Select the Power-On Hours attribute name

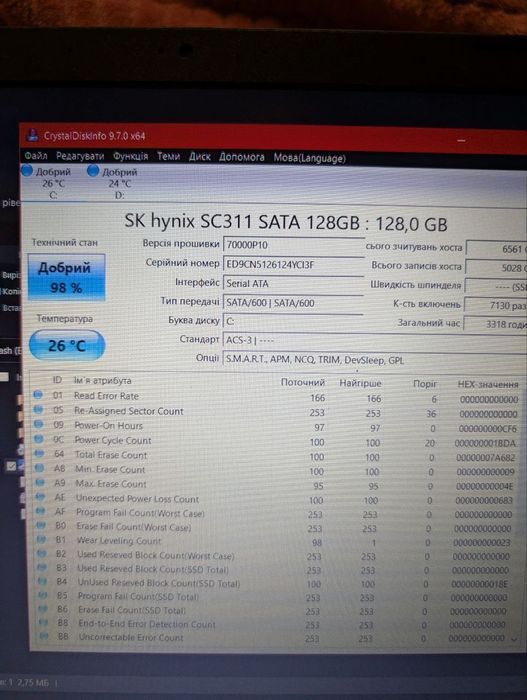[x=109, y=425]
